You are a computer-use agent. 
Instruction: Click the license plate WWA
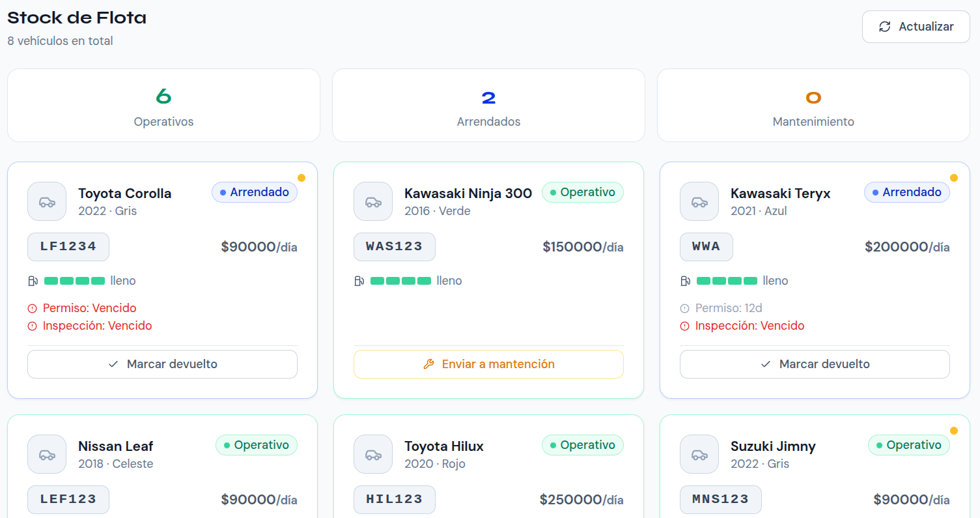707,247
